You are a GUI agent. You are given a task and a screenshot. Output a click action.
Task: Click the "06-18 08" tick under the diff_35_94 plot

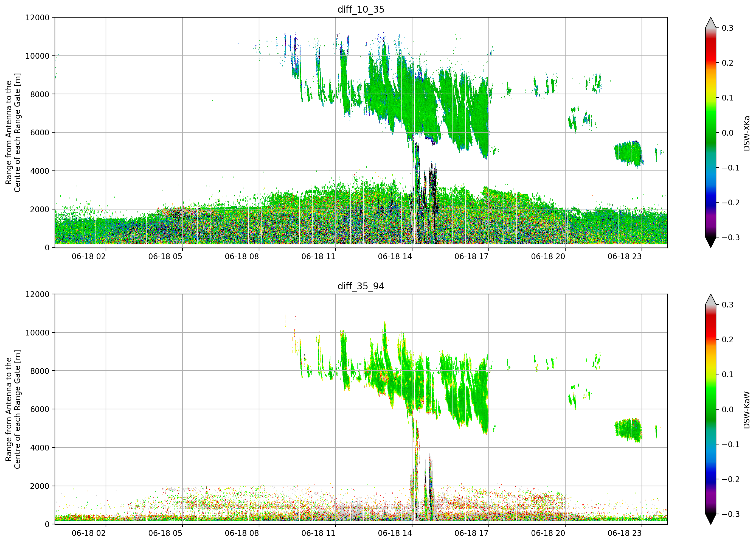pos(242,533)
